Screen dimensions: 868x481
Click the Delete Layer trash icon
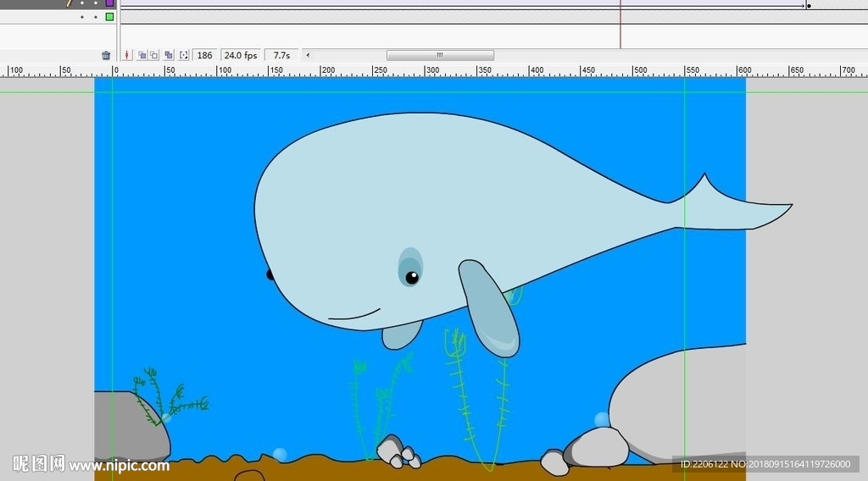pos(106,55)
